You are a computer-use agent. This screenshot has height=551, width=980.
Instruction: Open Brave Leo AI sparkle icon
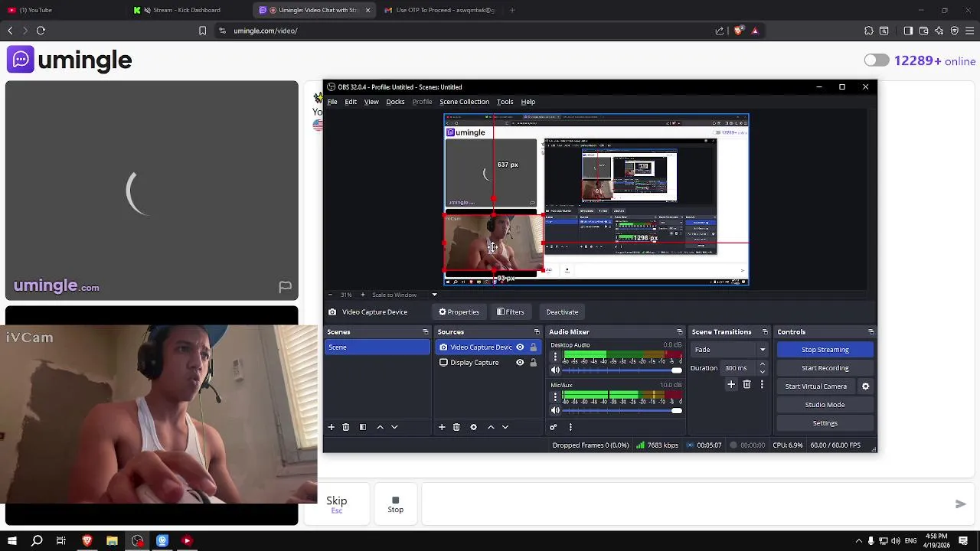coord(939,31)
